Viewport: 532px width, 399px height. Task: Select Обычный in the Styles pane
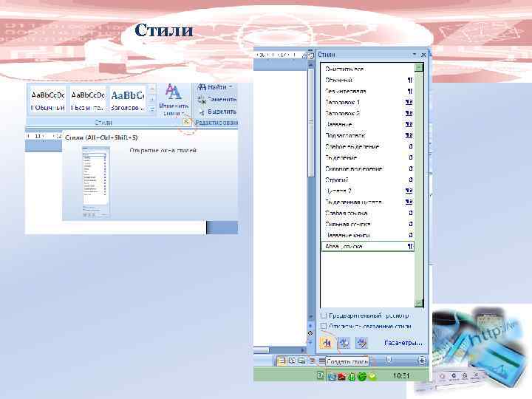point(367,80)
